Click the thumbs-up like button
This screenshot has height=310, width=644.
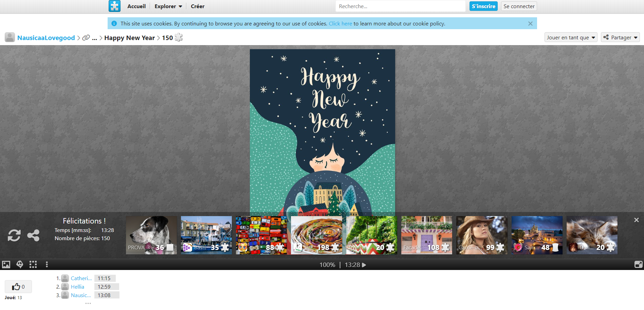(x=18, y=287)
